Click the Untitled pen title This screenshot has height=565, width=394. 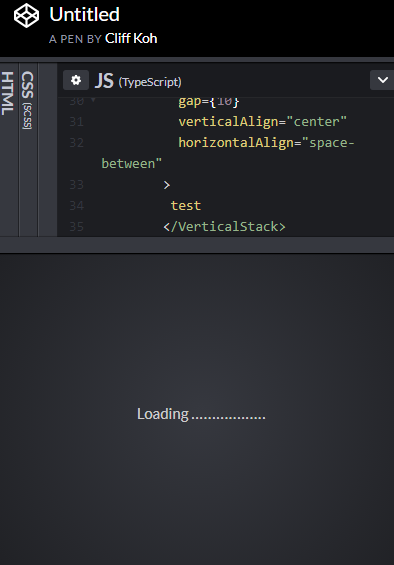pos(84,14)
